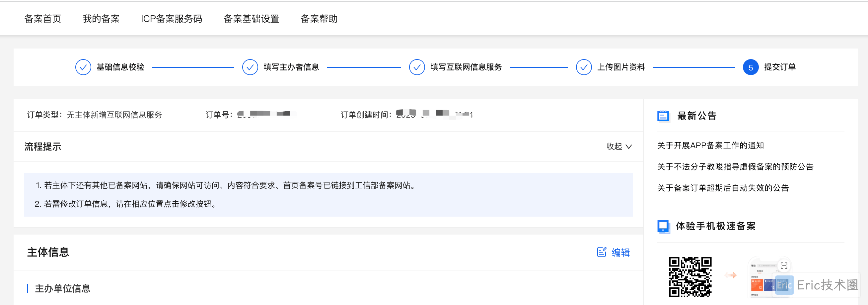Click the 体验手机极速备案 heading text
The image size is (868, 305).
716,226
